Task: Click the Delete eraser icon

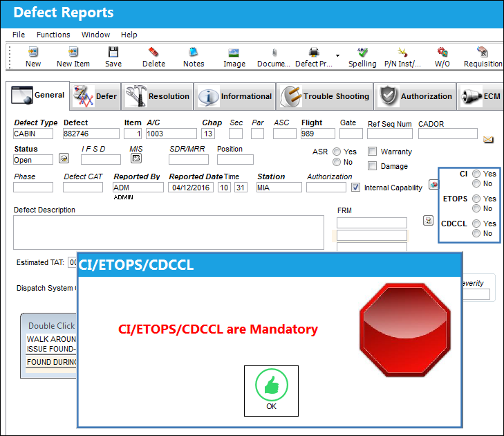Action: coord(153,52)
